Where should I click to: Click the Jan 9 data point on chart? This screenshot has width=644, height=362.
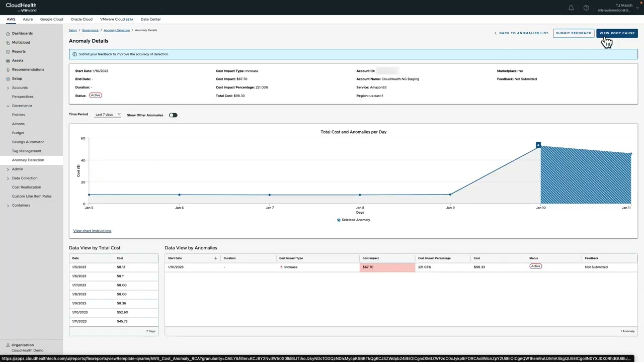point(450,194)
